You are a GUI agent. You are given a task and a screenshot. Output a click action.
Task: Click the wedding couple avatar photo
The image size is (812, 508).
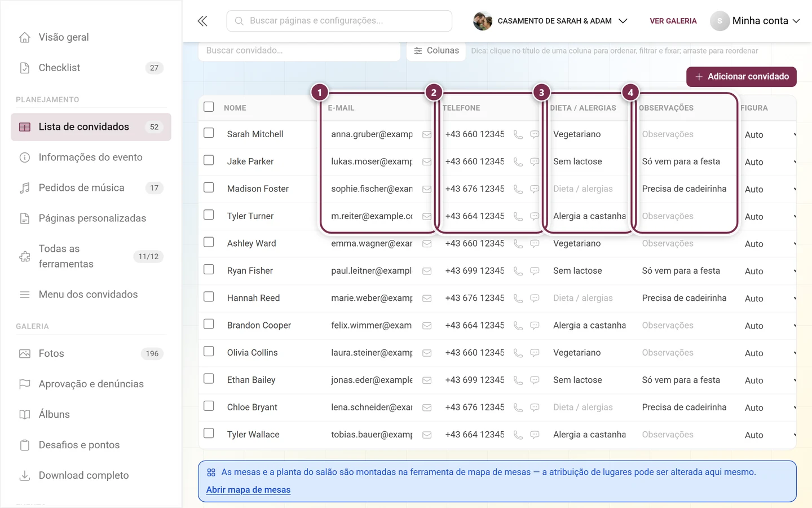point(483,21)
